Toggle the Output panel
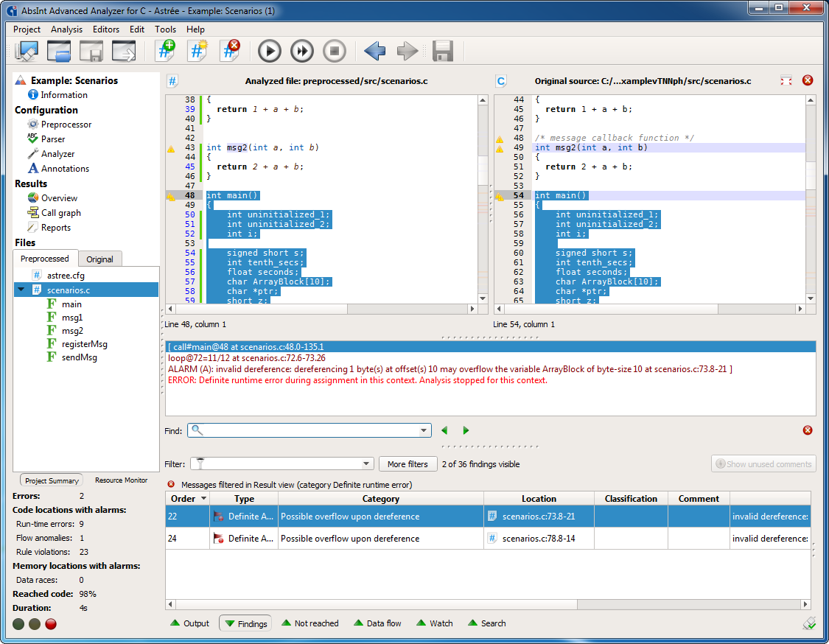Image resolution: width=829 pixels, height=644 pixels. (x=190, y=624)
